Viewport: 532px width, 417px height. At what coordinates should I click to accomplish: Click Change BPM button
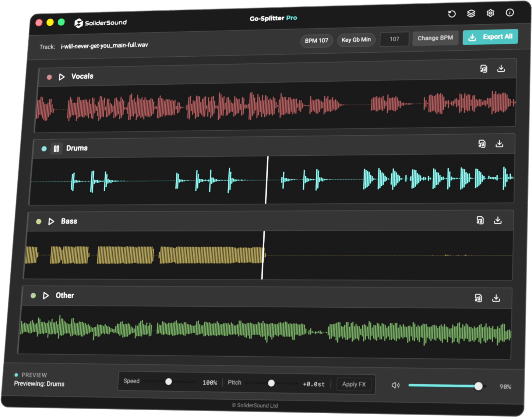pos(435,38)
